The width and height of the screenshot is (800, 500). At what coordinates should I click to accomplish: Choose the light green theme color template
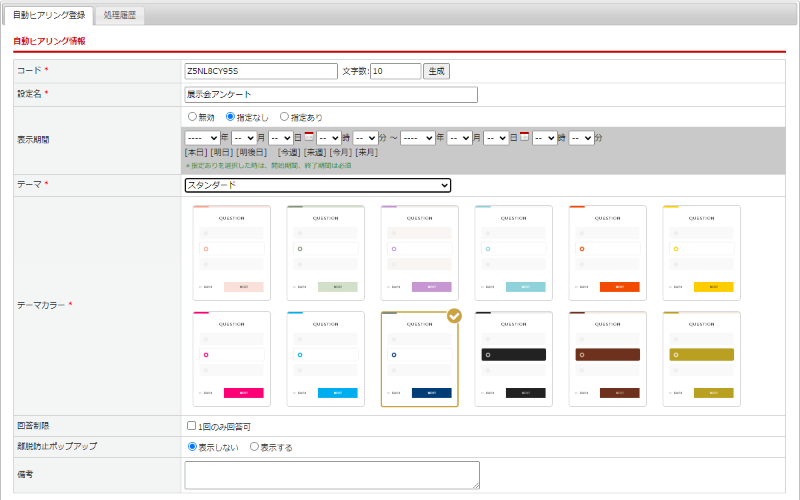click(x=325, y=252)
